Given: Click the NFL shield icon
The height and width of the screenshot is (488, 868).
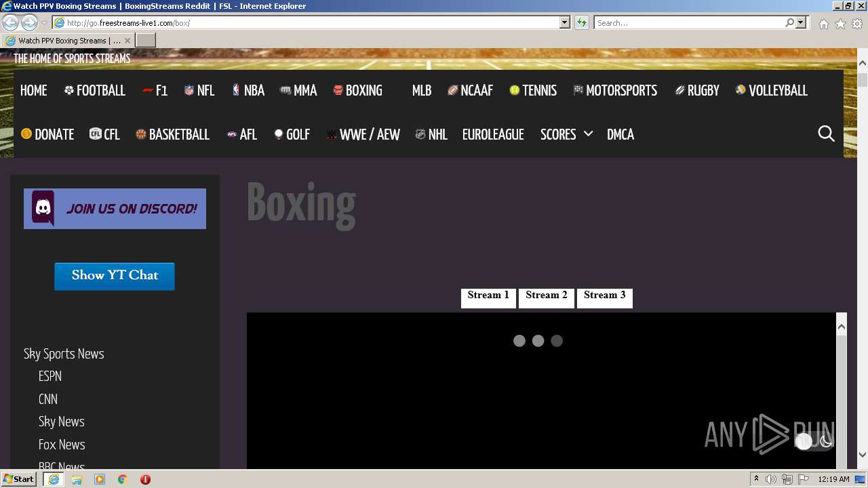Looking at the screenshot, I should 189,90.
